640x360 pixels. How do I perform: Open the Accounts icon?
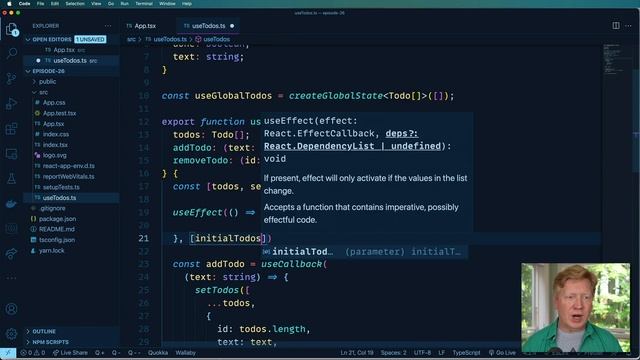(11, 309)
